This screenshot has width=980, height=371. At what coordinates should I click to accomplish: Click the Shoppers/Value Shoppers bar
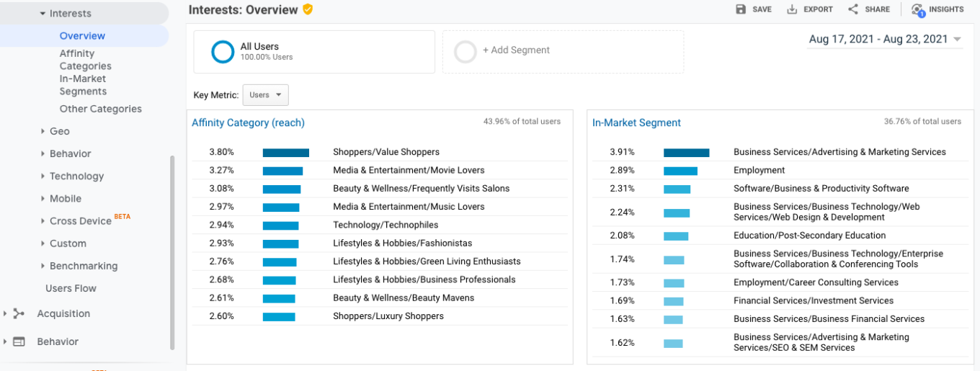tap(286, 153)
